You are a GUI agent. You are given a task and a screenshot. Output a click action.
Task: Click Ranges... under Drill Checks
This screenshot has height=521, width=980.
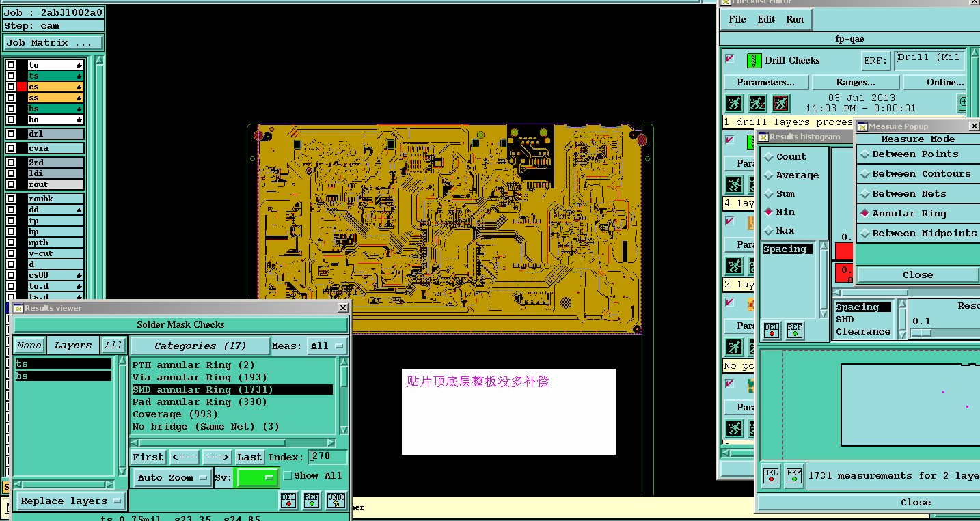point(856,82)
